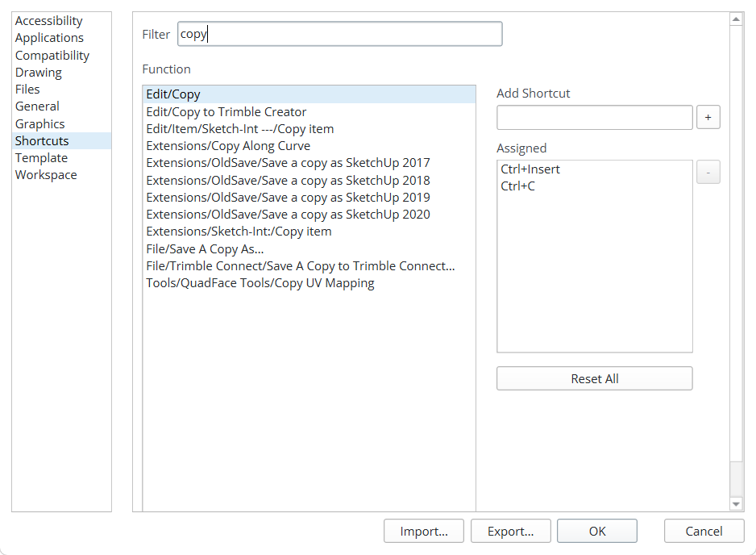Click the Export... button

click(x=511, y=531)
